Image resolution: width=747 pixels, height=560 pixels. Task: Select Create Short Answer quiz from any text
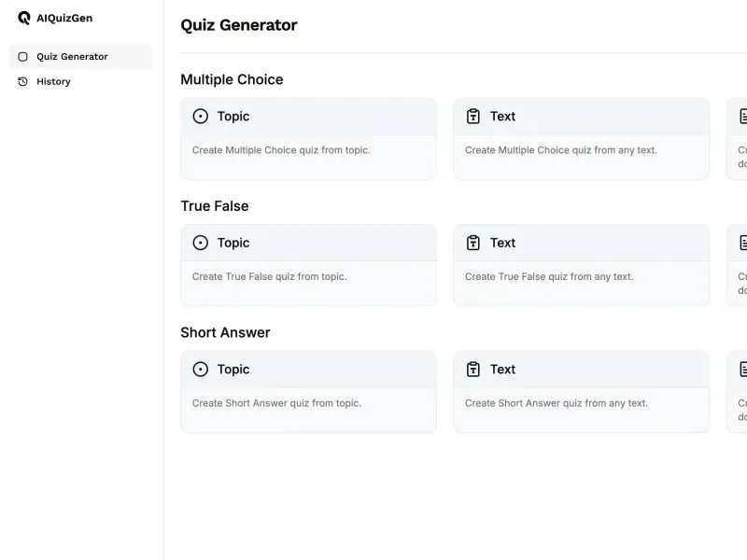581,392
